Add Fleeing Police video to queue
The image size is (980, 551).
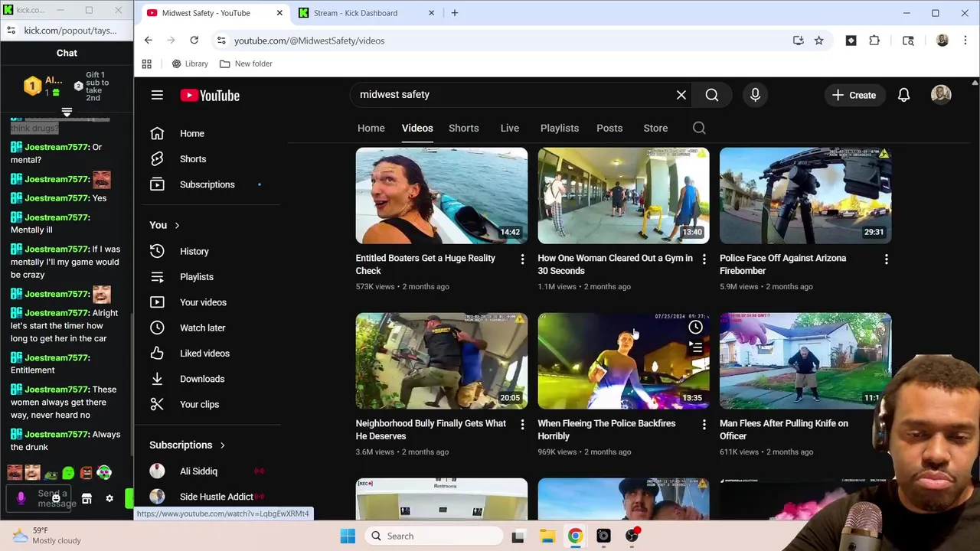695,349
